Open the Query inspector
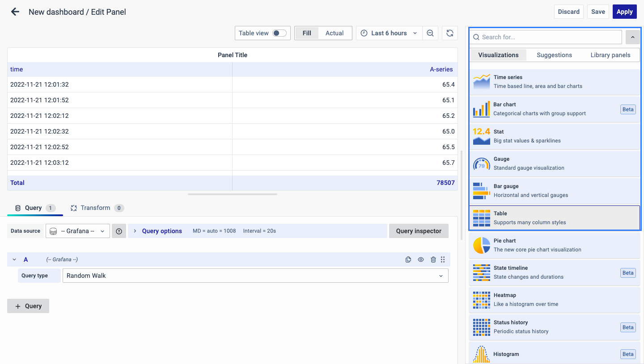Image resolution: width=644 pixels, height=364 pixels. (419, 231)
